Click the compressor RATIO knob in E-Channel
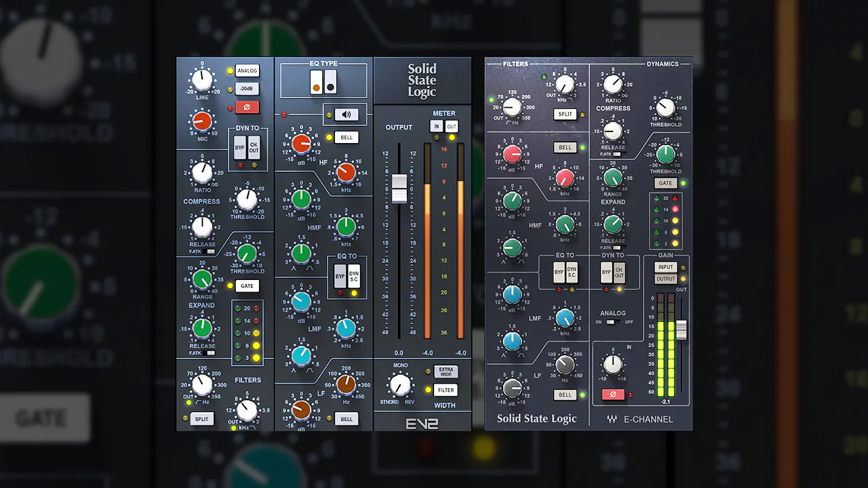The width and height of the screenshot is (868, 488). [613, 84]
